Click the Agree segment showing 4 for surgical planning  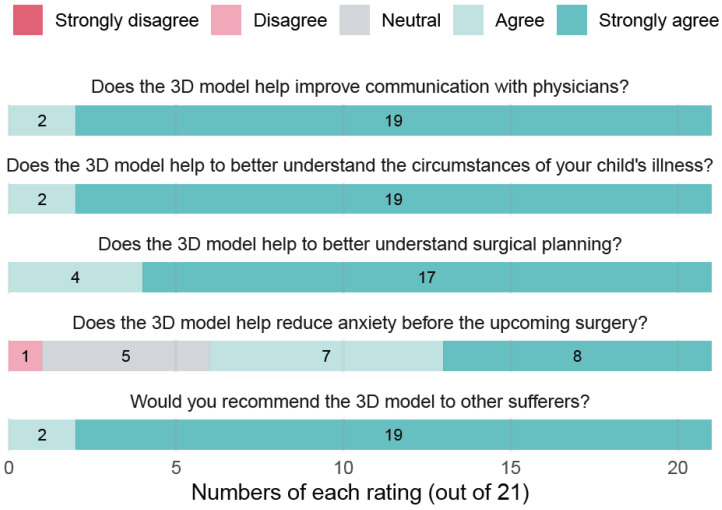click(x=76, y=277)
